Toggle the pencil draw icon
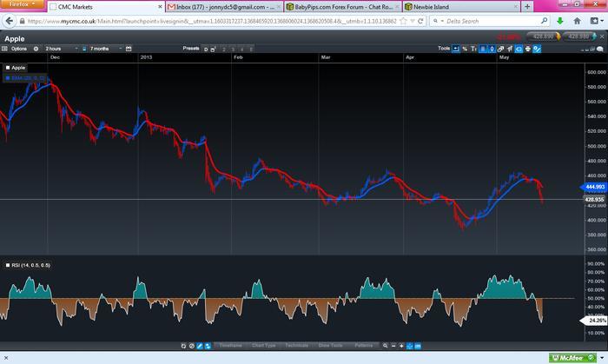 [200, 346]
